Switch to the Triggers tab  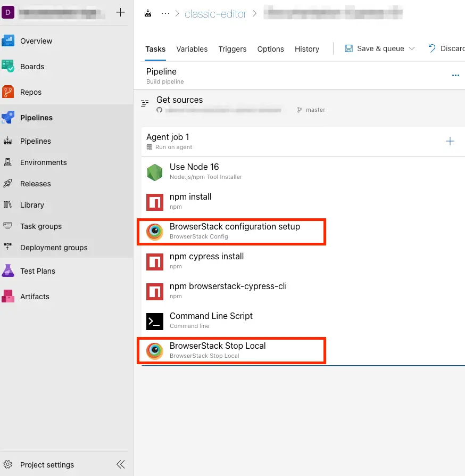tap(232, 49)
